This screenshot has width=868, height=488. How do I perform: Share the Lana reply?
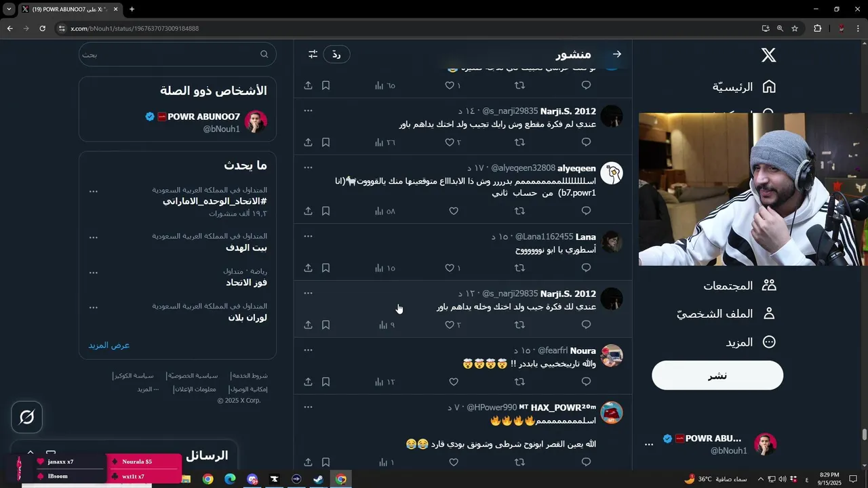tap(308, 268)
